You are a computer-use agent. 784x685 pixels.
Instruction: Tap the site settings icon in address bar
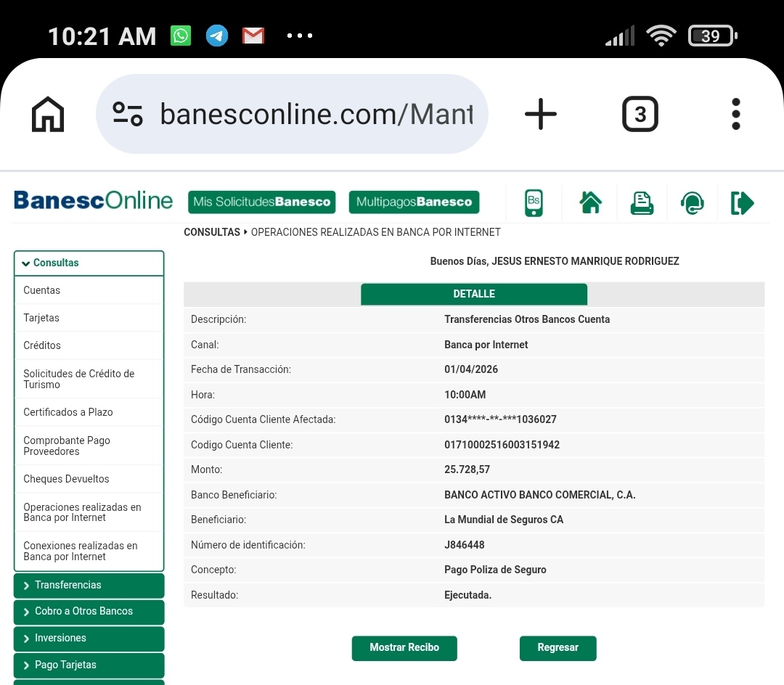point(128,114)
